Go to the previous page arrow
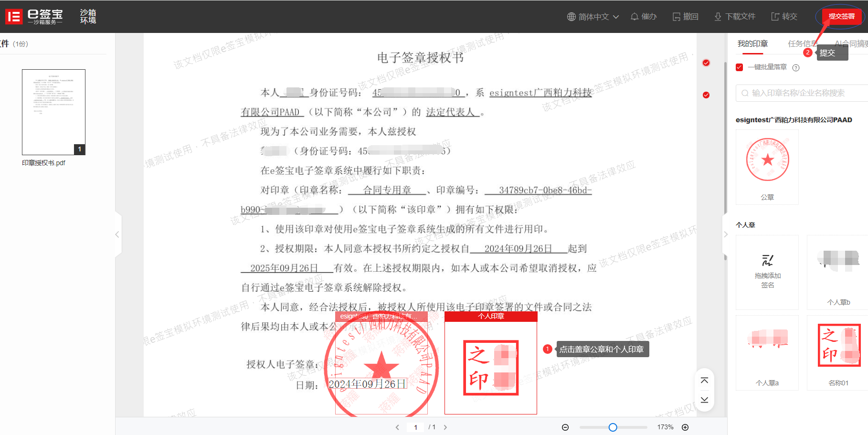The height and width of the screenshot is (435, 868). point(397,427)
